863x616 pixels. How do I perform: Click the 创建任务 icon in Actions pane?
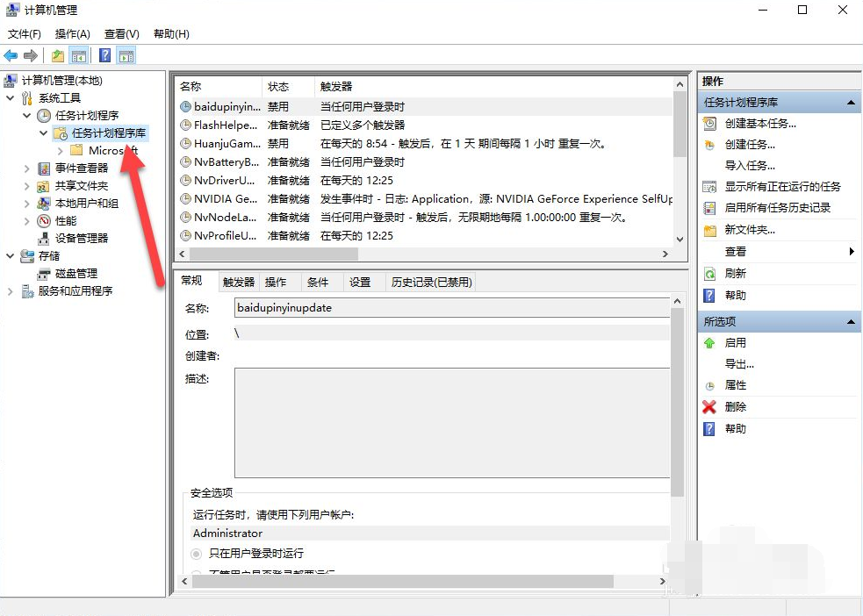click(709, 144)
